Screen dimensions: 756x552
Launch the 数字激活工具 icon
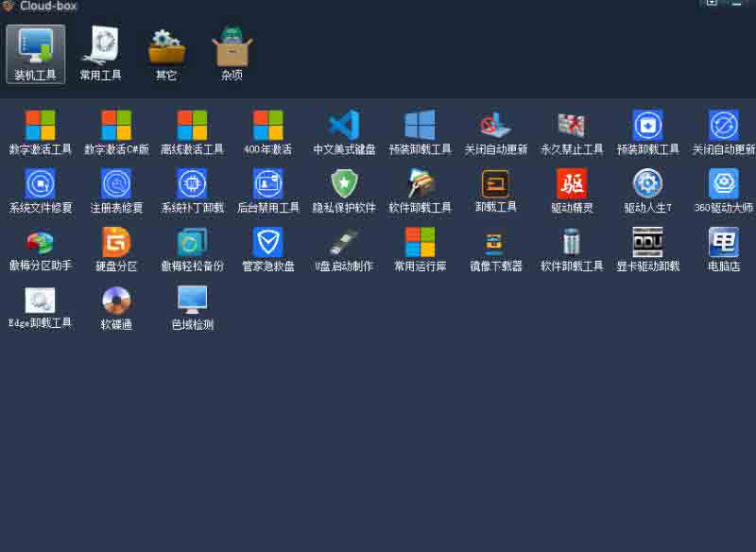[x=40, y=131]
